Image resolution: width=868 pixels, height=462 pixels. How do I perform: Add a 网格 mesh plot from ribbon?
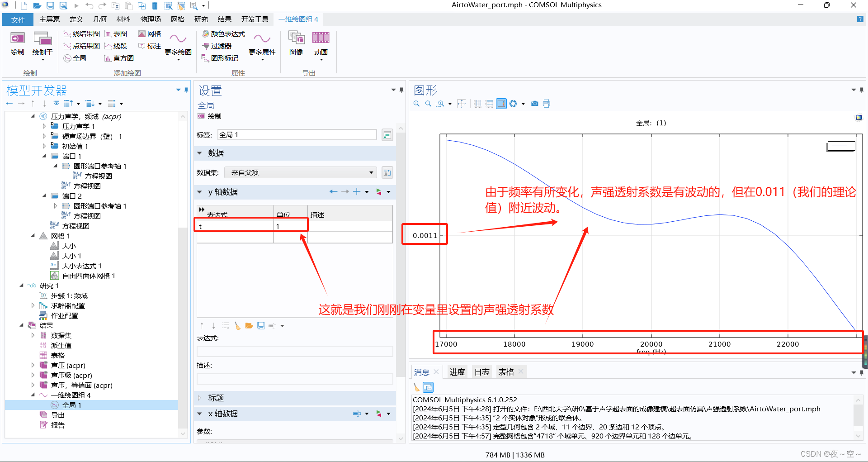(x=150, y=34)
